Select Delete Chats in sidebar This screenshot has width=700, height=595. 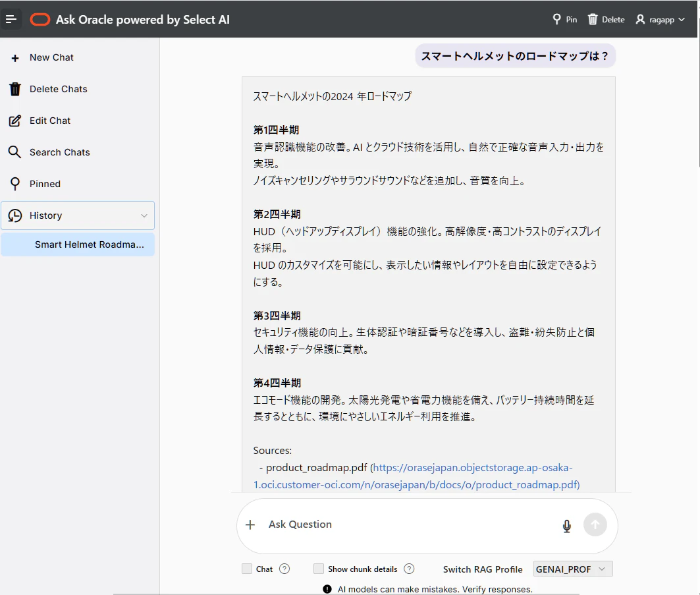tap(59, 89)
